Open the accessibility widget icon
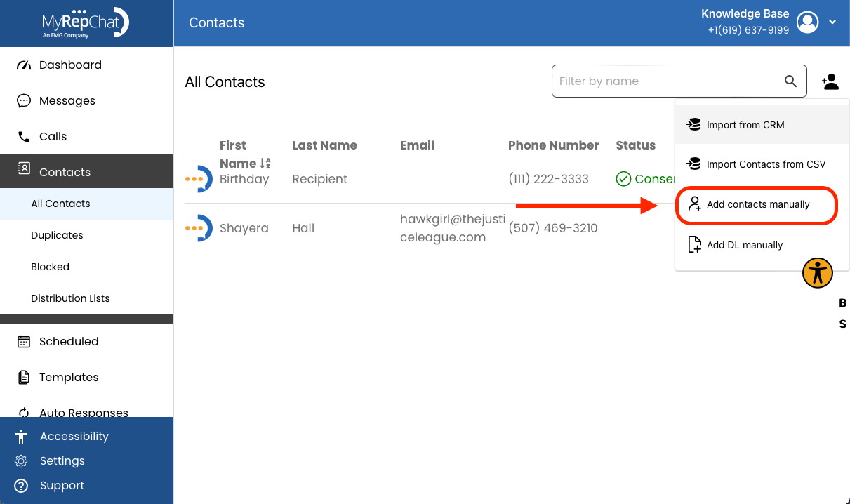This screenshot has height=504, width=850. [x=818, y=272]
